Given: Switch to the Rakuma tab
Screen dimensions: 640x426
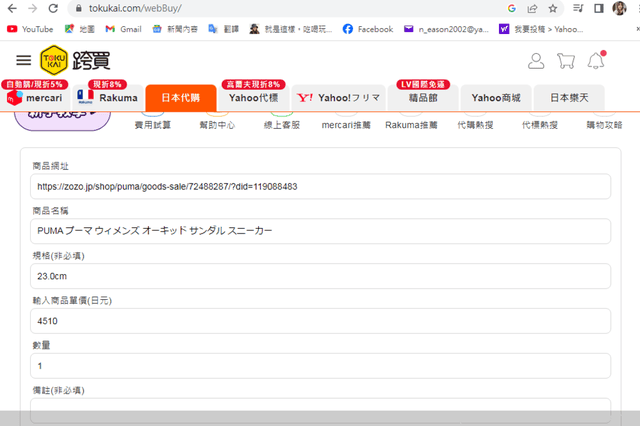Looking at the screenshot, I should point(108,98).
